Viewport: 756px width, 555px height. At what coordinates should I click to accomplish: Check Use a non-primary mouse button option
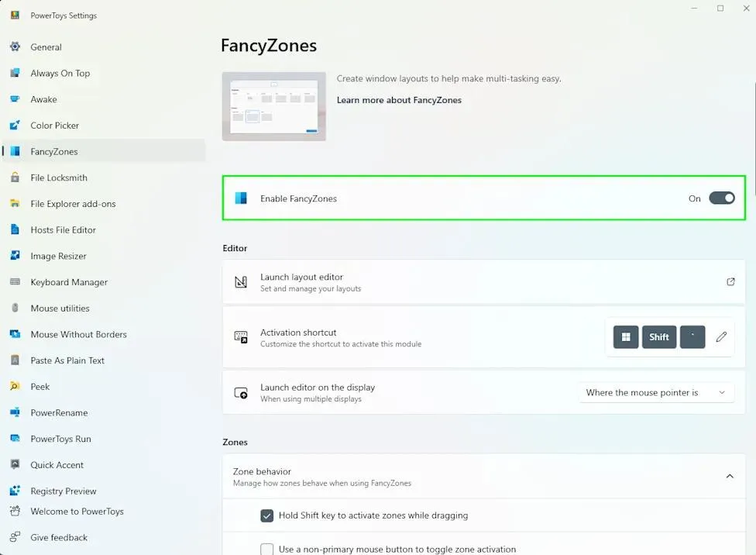coord(266,550)
